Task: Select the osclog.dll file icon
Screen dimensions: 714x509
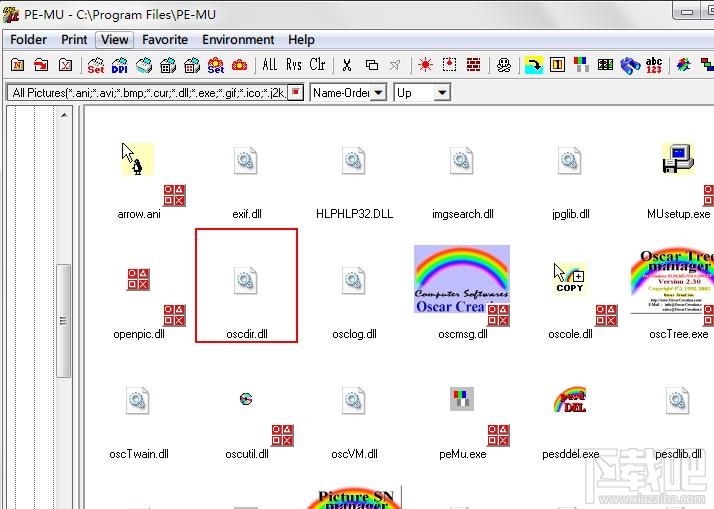Action: tap(354, 280)
